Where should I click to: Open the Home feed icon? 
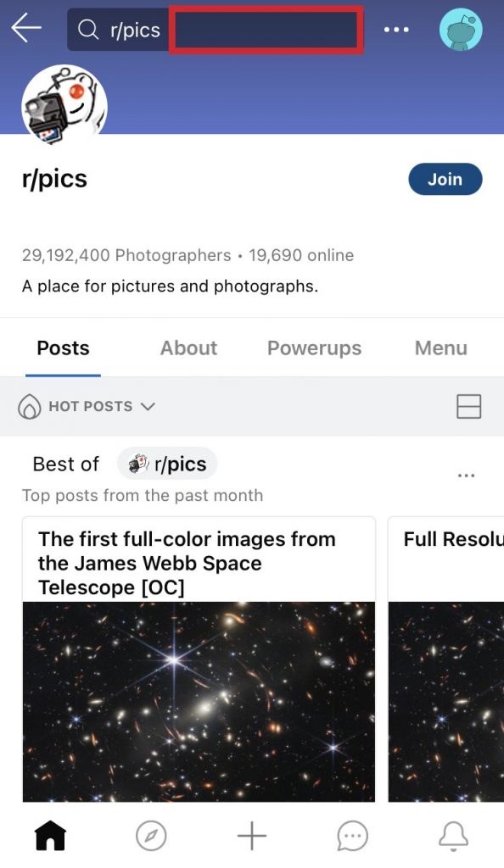(50, 835)
